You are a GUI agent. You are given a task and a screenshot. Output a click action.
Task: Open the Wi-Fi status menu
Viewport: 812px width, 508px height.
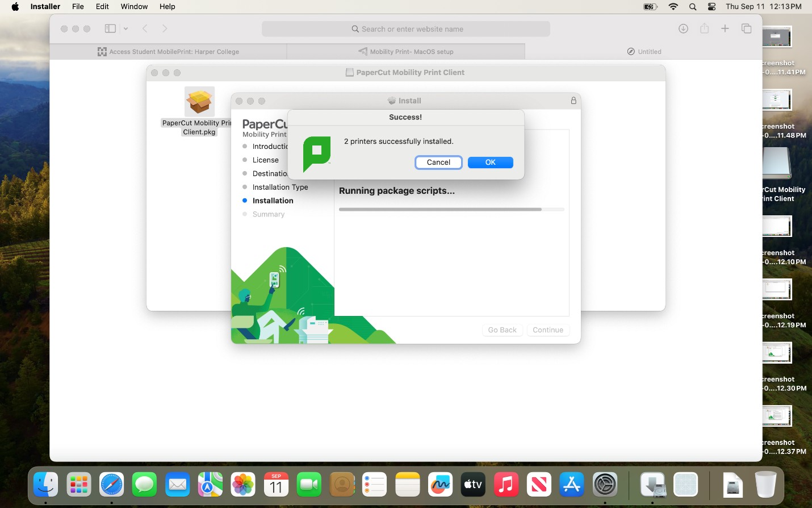coord(673,7)
